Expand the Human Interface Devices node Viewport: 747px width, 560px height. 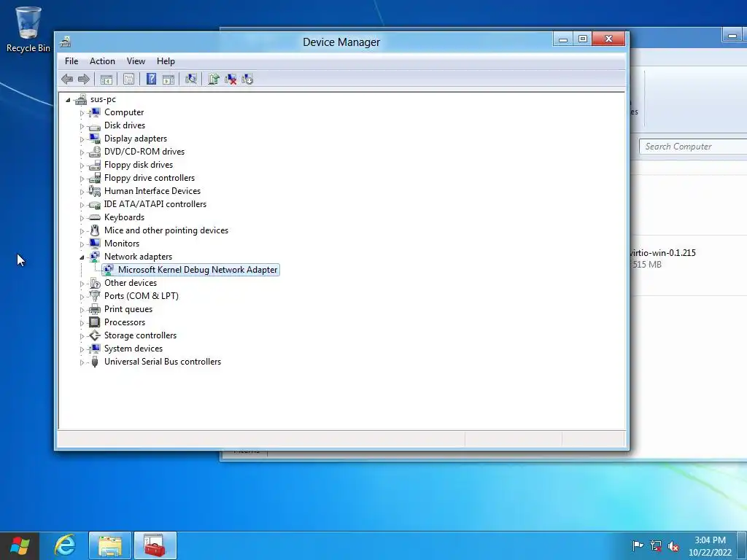82,192
